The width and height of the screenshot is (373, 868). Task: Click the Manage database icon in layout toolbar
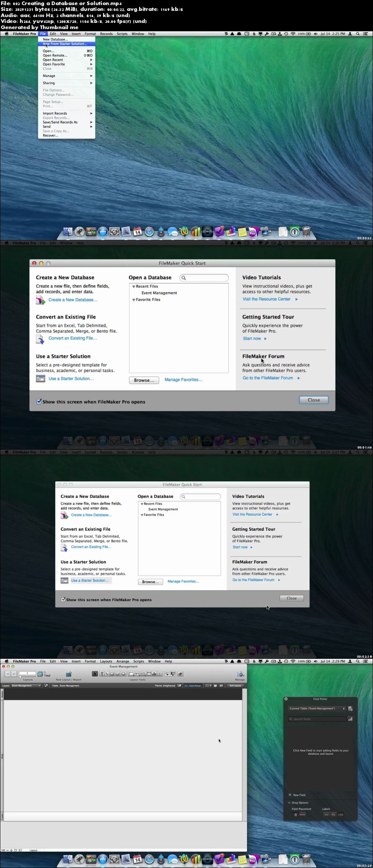pyautogui.click(x=240, y=674)
